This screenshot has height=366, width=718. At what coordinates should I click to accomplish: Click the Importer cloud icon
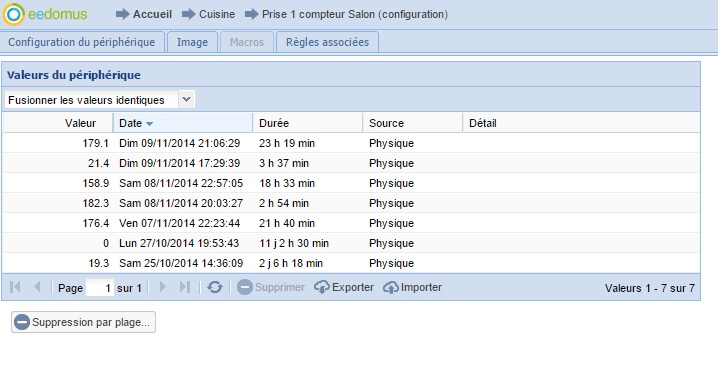391,287
